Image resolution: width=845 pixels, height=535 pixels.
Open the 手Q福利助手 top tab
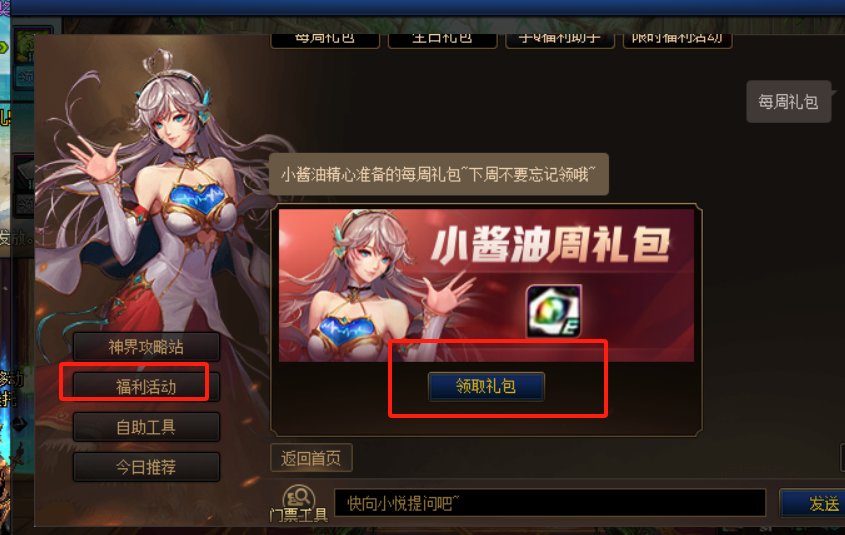(560, 40)
